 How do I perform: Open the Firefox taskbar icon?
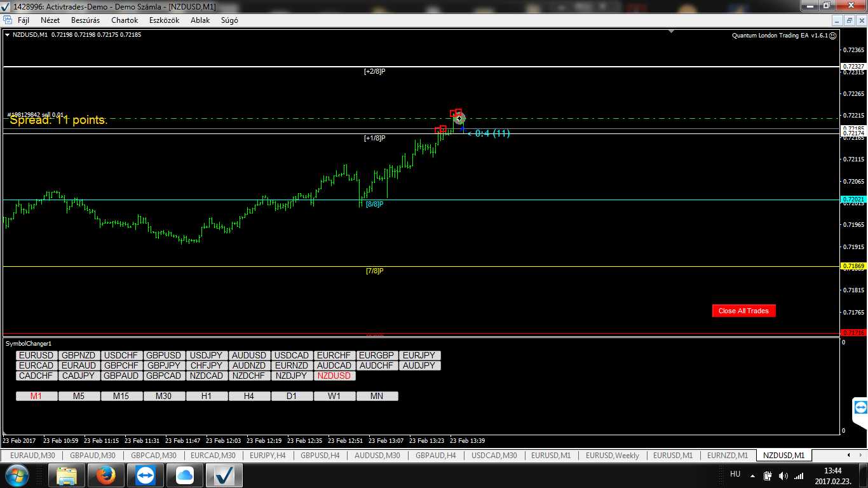105,475
